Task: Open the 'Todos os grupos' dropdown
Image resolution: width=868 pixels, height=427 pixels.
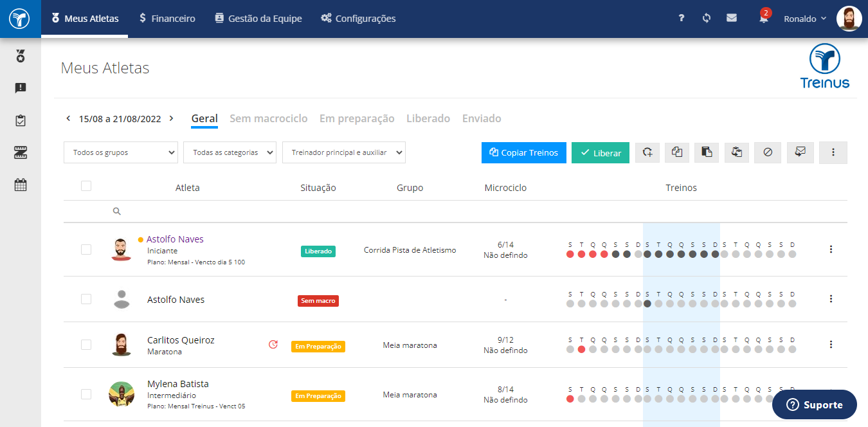Action: coord(121,152)
